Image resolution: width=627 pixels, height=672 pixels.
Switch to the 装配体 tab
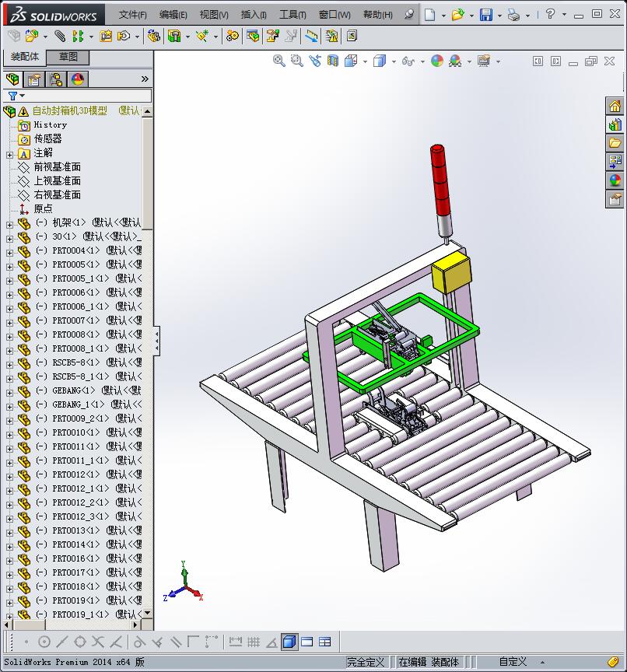24,57
